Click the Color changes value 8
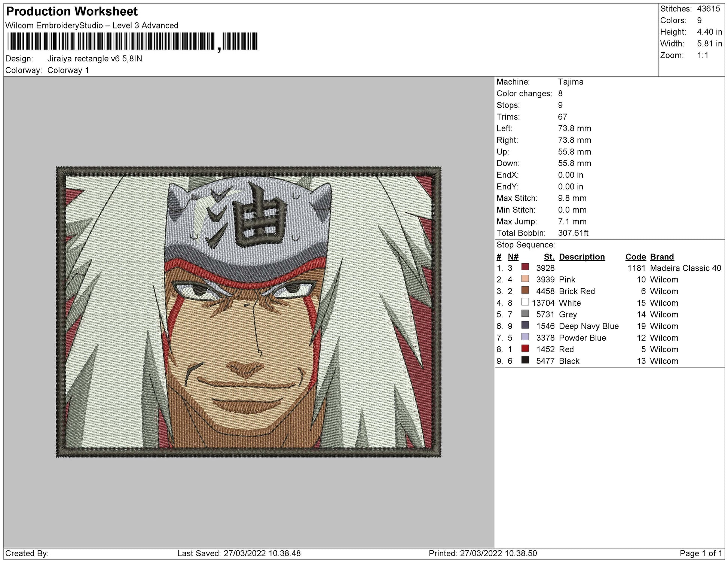Image resolution: width=728 pixels, height=563 pixels. click(560, 93)
